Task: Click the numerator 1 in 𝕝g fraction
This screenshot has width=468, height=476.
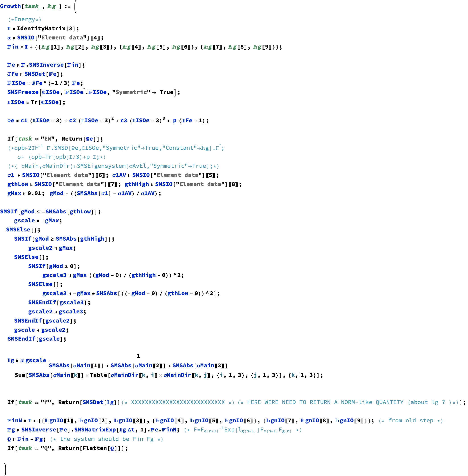Action: (x=138, y=356)
